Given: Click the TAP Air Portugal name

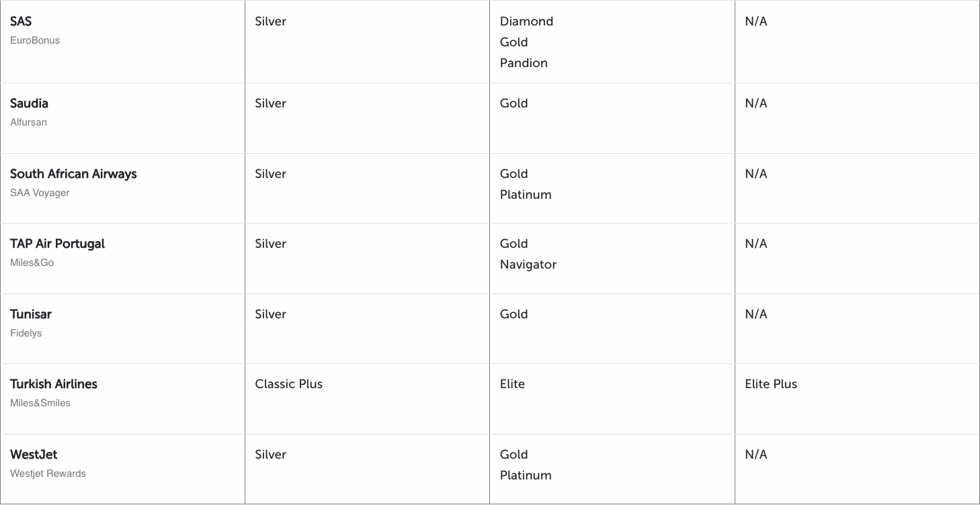Looking at the screenshot, I should (57, 244).
